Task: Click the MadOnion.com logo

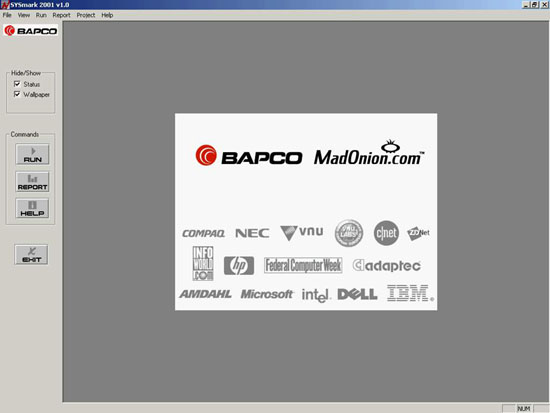Action: click(x=369, y=153)
